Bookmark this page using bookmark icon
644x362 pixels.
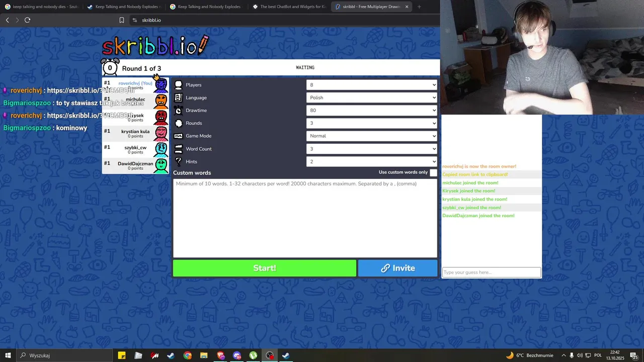(122, 20)
